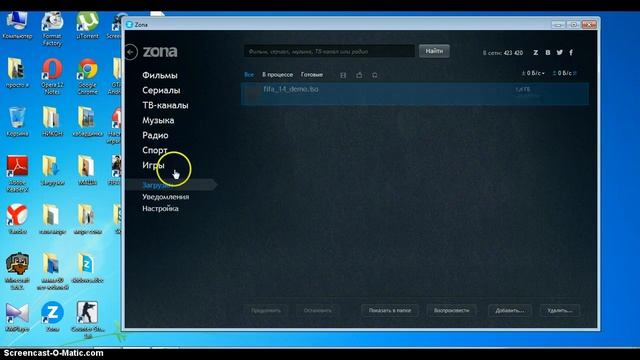Open Настройка in the sidebar

(x=160, y=209)
